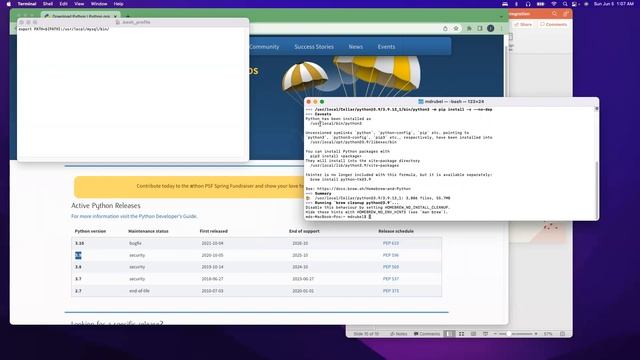Screen dimensions: 640x360
Task: Open the Shell menu
Action: click(48, 4)
